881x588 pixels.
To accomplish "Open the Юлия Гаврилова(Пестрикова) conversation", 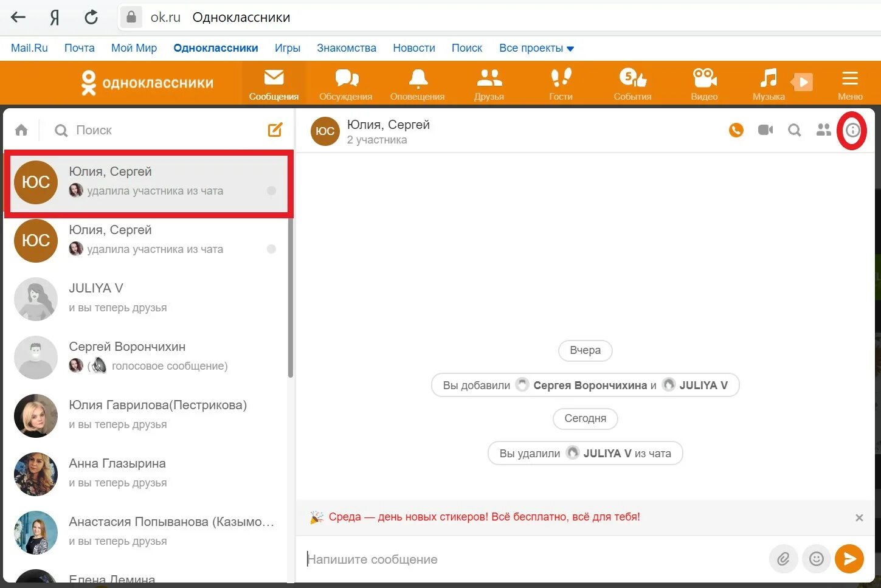I will coord(146,415).
